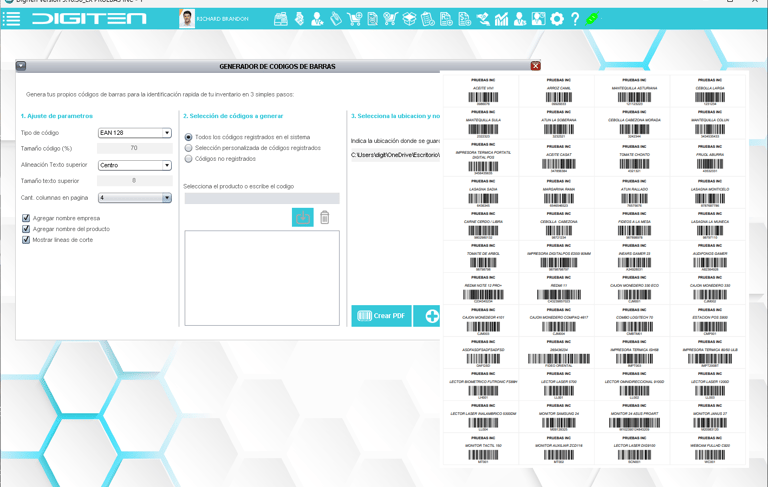Open the FC document-add icon
Screen dimensions: 768x487
tap(446, 19)
